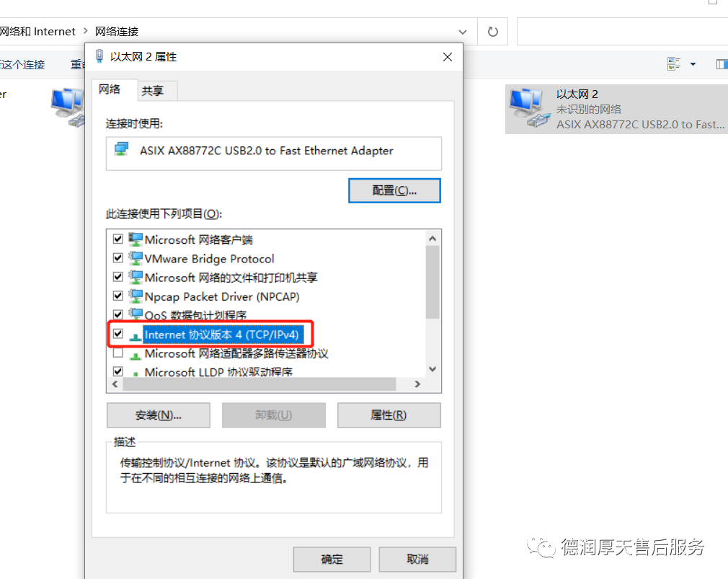This screenshot has width=728, height=579.
Task: Click the search box in the explorer window
Action: (x=622, y=32)
